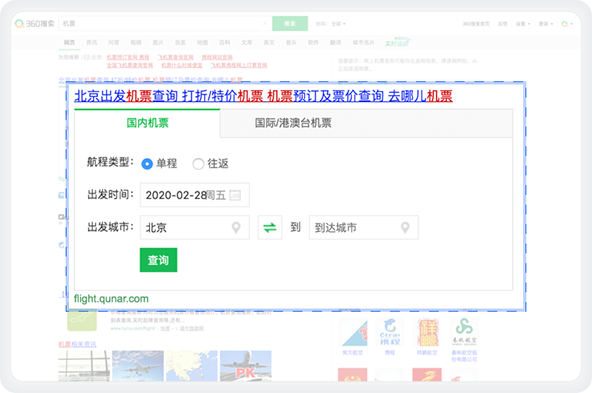Screen dimensions: 592x393
Task: Click the 到达城市 input field
Action: pyautogui.click(x=364, y=228)
